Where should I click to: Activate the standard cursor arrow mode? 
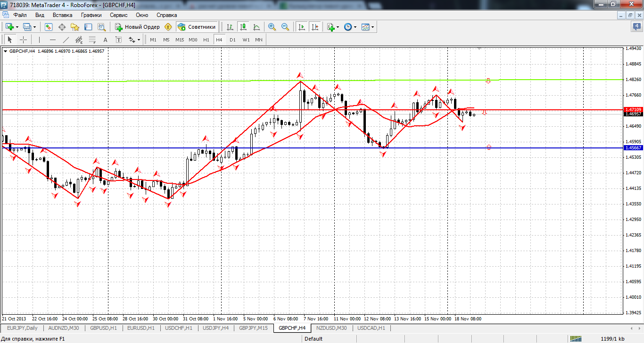tap(9, 40)
